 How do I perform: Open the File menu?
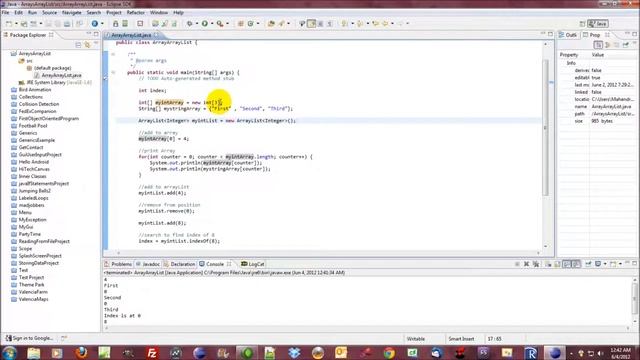[6, 13]
